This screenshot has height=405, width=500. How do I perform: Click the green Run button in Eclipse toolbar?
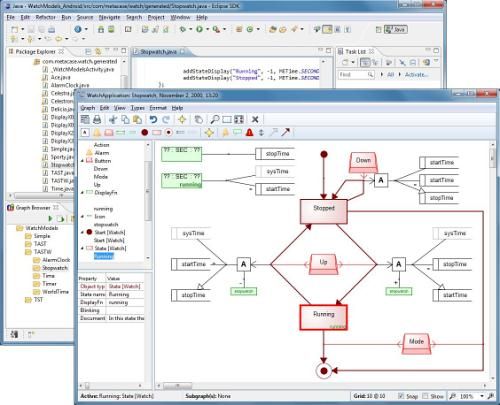199,29
